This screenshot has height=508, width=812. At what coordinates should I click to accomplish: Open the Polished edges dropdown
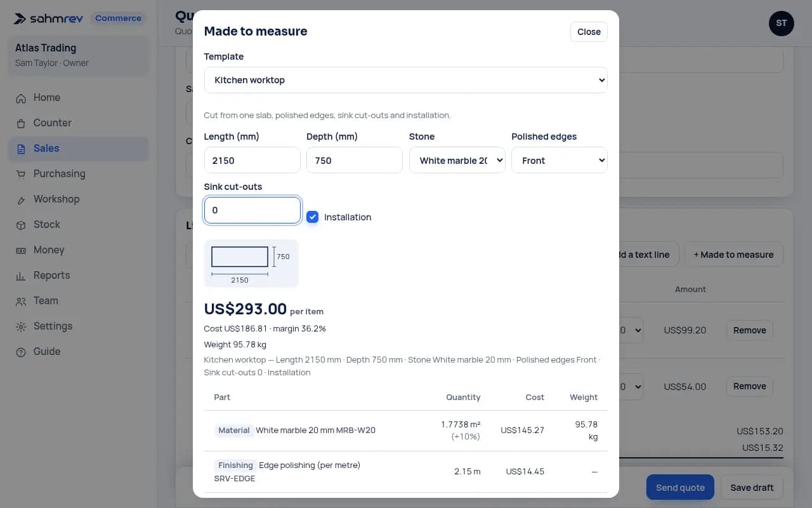[559, 160]
